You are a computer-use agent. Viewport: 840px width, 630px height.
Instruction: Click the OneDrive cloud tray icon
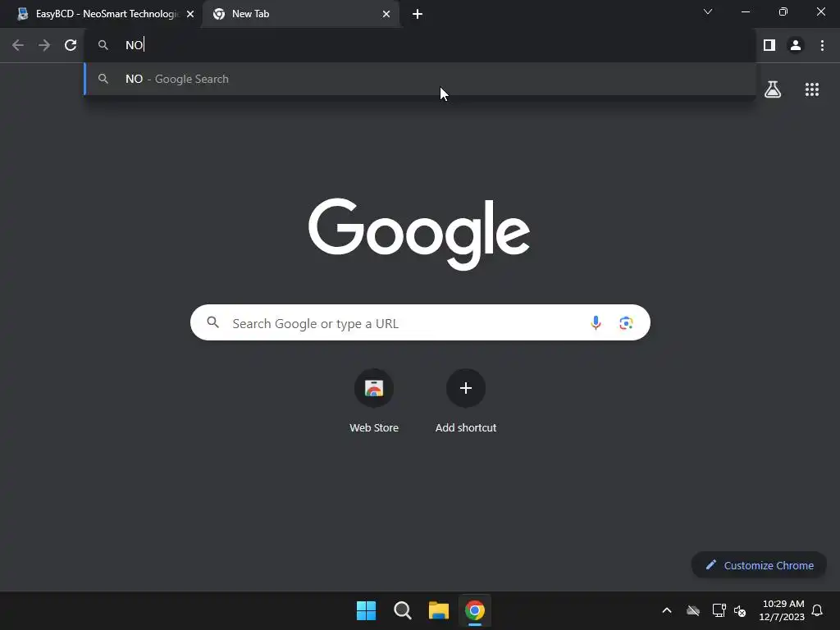point(692,610)
